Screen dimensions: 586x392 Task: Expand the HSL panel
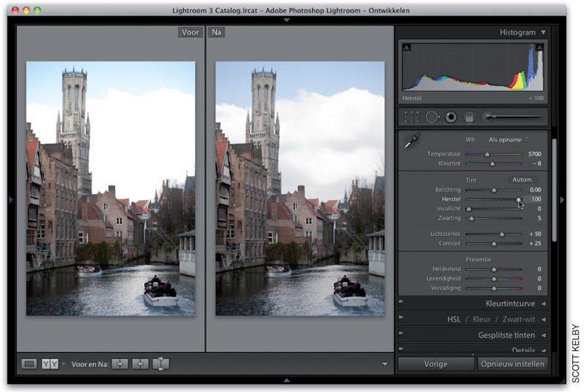(x=544, y=319)
